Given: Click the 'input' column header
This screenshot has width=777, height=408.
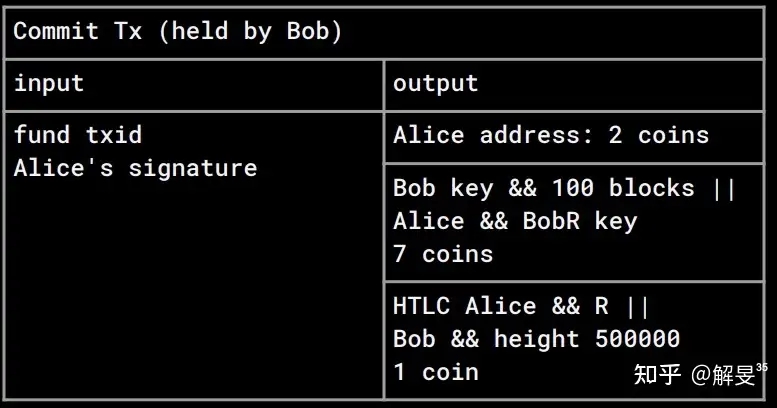Looking at the screenshot, I should click(48, 83).
